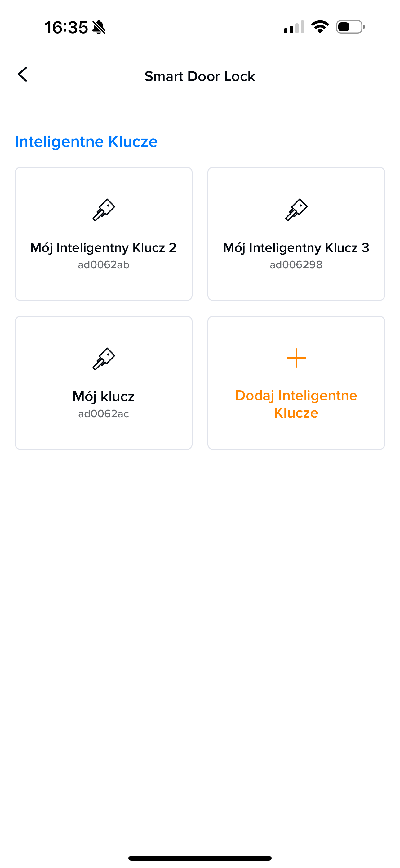Tap key icon of Mój Inteligentny Klucz 3
The image size is (400, 868).
point(296,210)
